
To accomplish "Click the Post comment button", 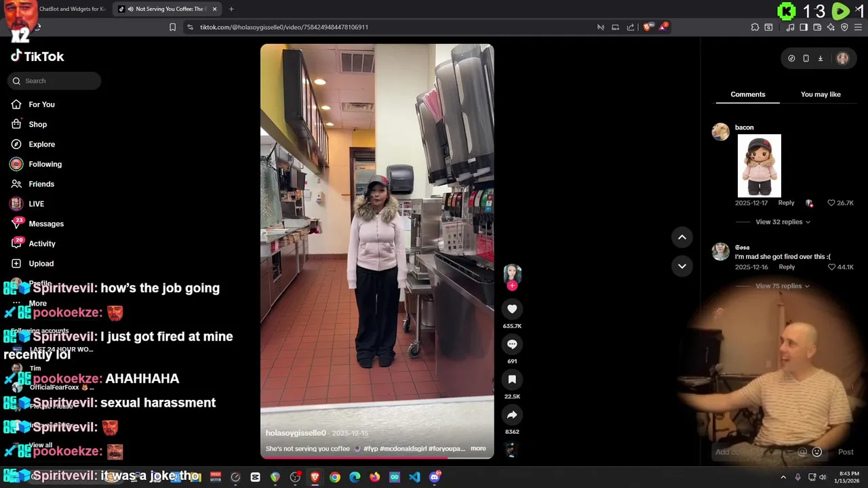I will 846,452.
